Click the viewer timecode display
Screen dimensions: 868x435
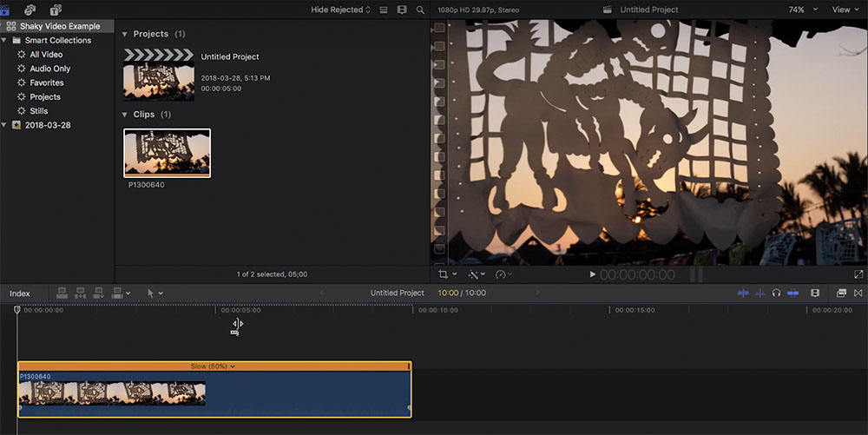[x=637, y=274]
